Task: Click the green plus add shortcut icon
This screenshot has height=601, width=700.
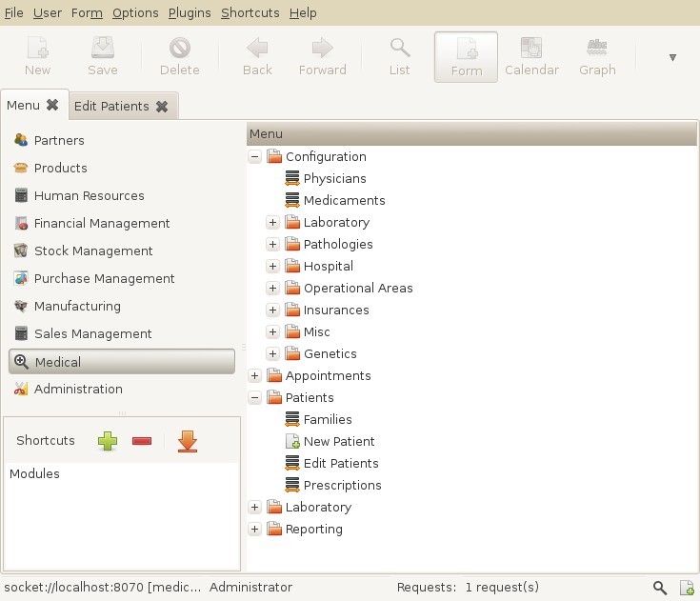Action: pos(108,441)
